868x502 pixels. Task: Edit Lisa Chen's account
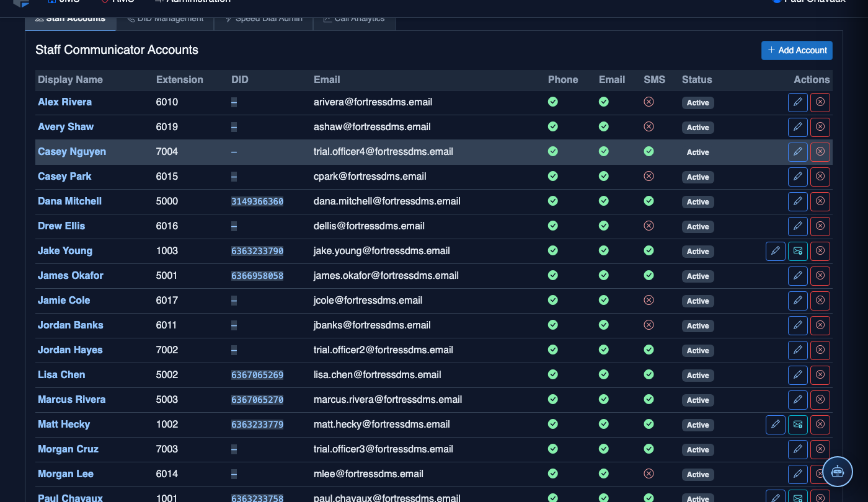coord(798,375)
